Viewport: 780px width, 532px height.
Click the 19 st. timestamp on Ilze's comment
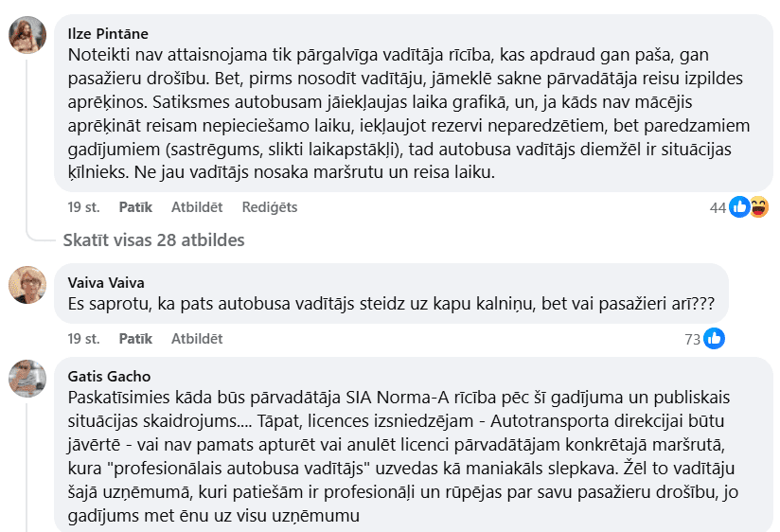pyautogui.click(x=83, y=207)
